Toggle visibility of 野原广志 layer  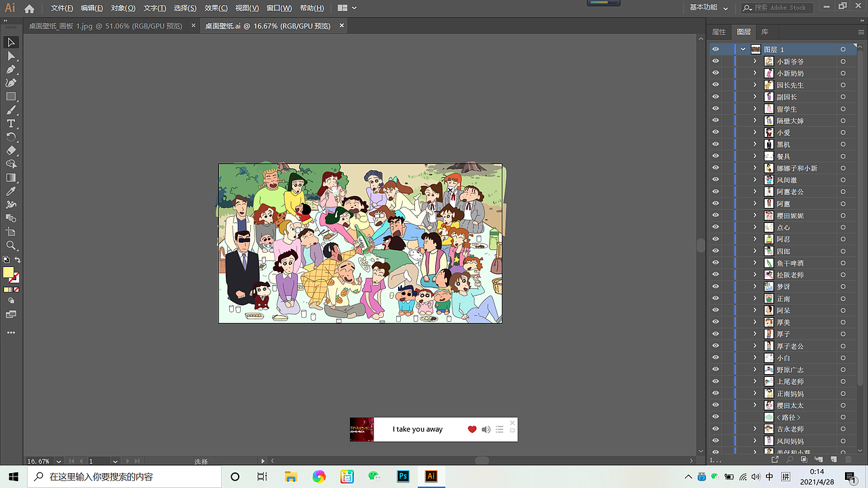[715, 369]
